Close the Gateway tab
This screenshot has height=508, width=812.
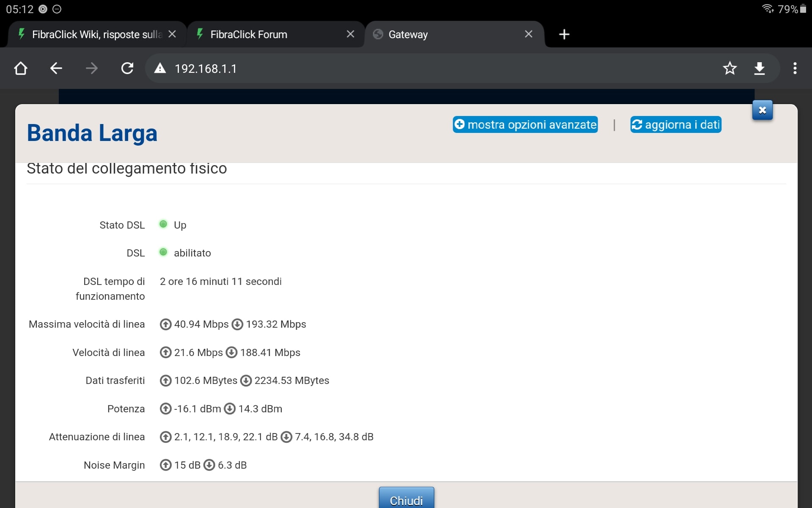click(529, 34)
